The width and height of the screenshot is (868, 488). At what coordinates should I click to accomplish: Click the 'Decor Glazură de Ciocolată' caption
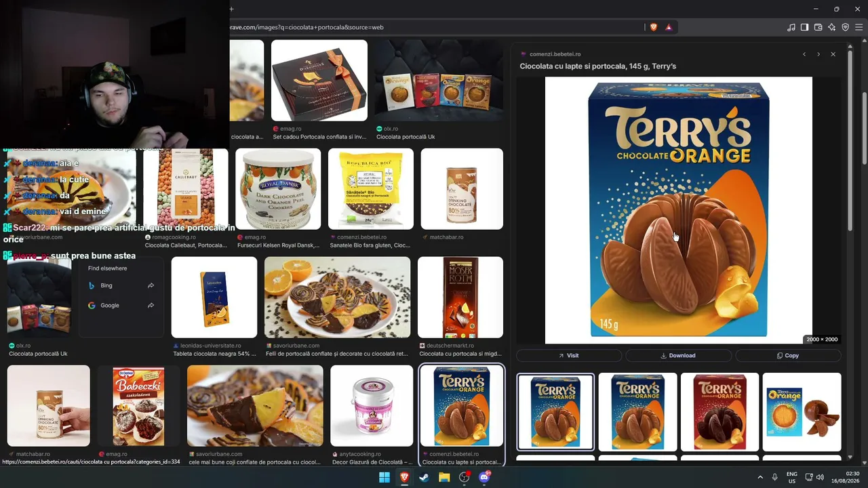pyautogui.click(x=372, y=462)
